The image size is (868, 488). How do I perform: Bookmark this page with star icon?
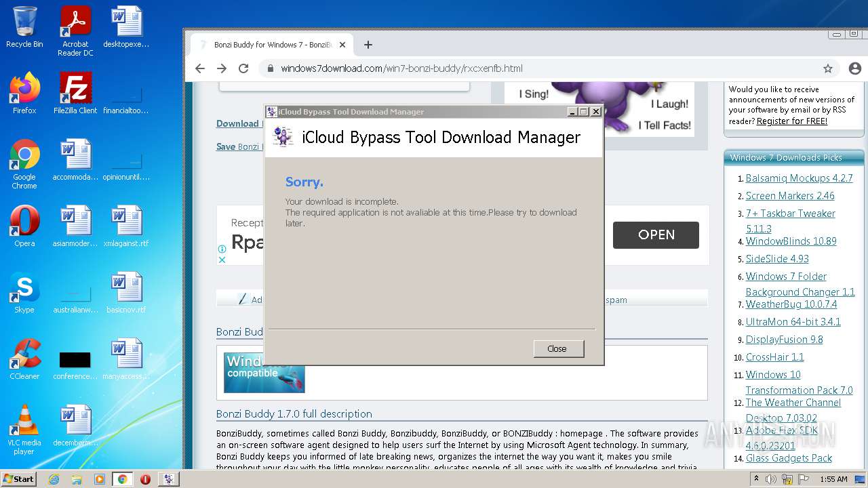click(828, 68)
